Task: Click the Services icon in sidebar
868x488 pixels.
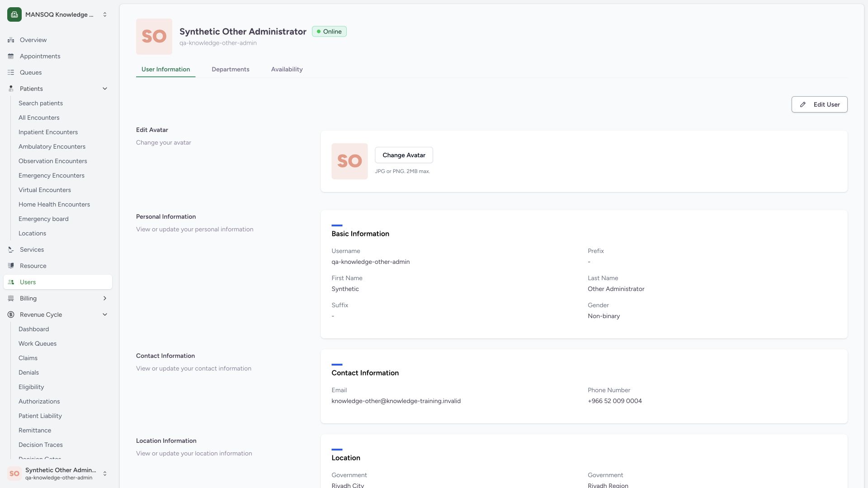Action: [x=11, y=249]
